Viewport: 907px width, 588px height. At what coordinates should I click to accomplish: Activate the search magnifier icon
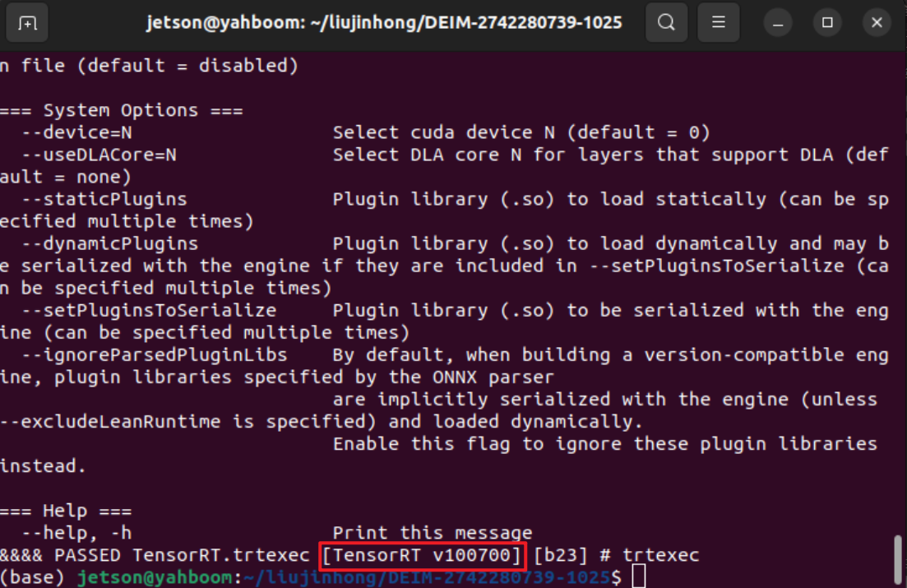point(666,22)
